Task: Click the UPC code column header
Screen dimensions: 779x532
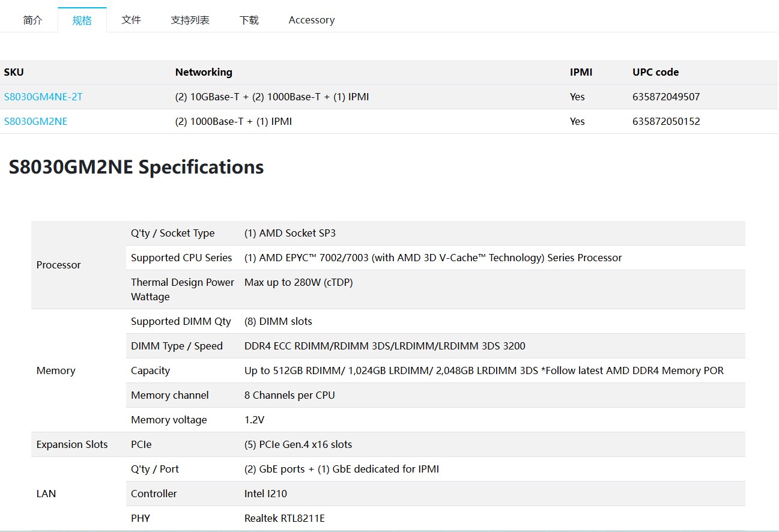Action: click(655, 72)
